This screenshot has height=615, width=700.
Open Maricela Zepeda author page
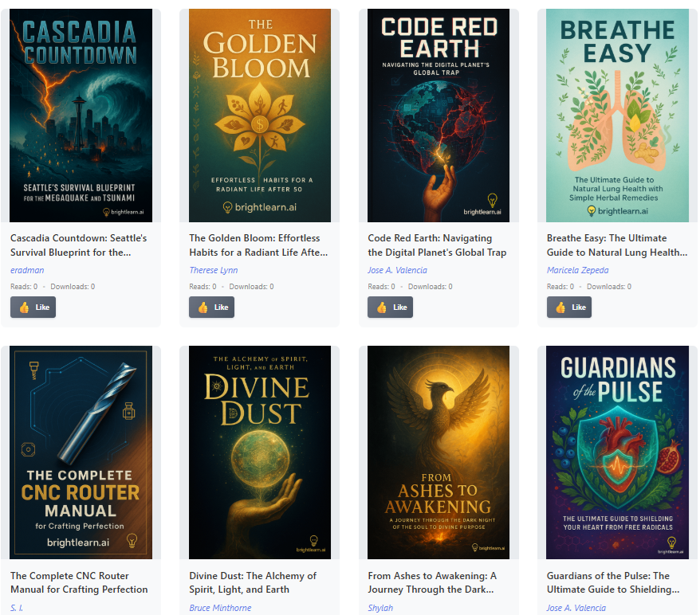pyautogui.click(x=577, y=271)
